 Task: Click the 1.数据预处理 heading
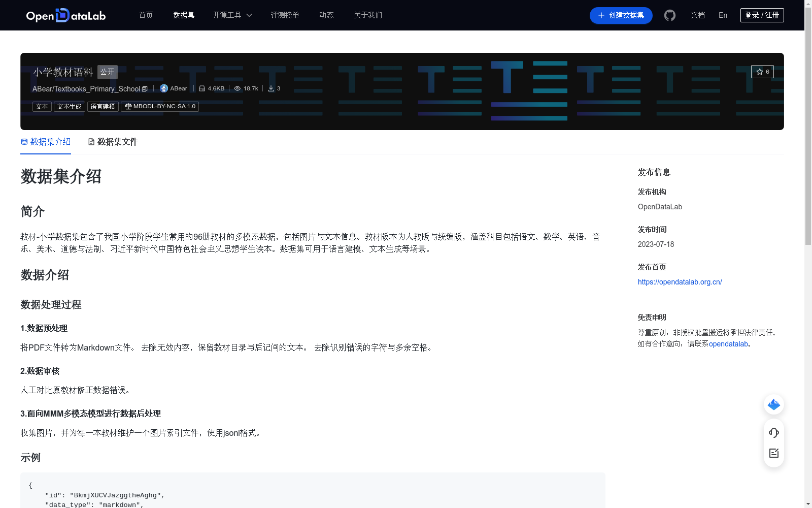(x=44, y=328)
